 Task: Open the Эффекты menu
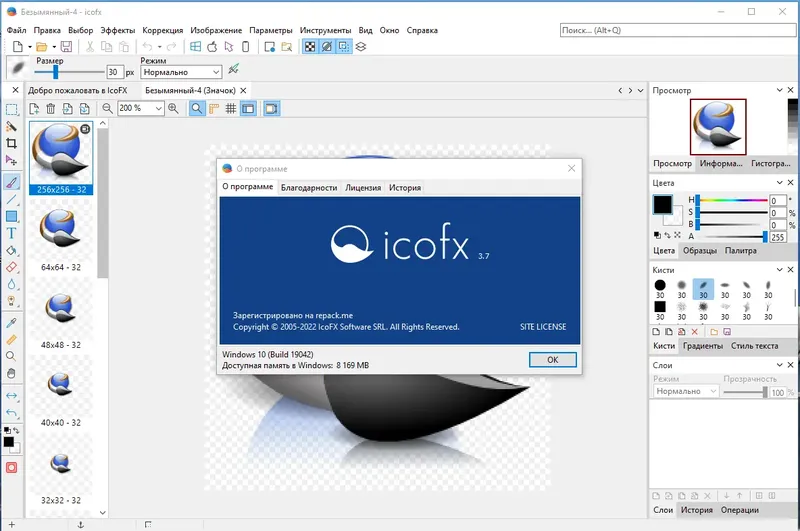118,31
